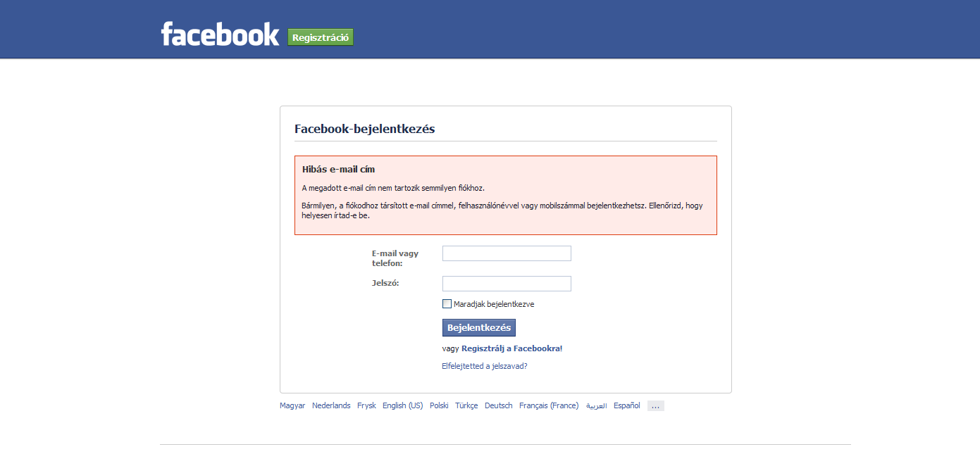The width and height of the screenshot is (980, 454).
Task: Switch to Français (France)
Action: click(x=549, y=405)
